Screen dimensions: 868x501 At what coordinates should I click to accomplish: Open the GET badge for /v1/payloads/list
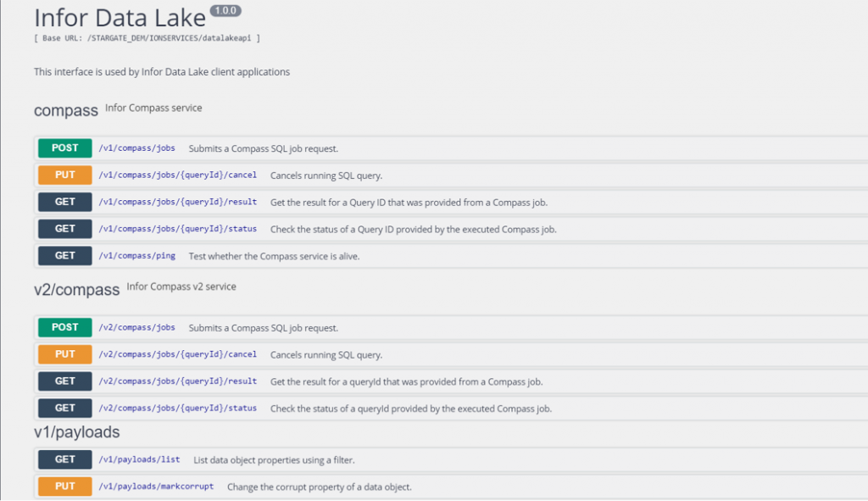click(x=65, y=459)
